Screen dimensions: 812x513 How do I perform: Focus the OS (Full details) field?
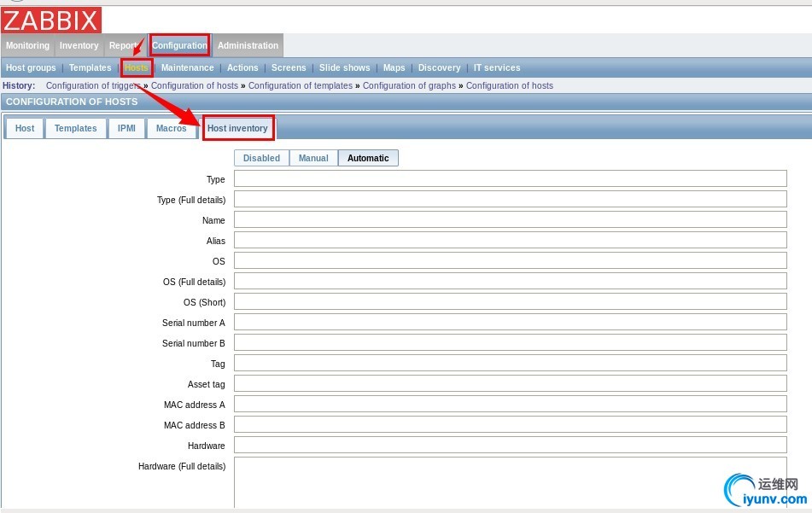click(x=510, y=281)
